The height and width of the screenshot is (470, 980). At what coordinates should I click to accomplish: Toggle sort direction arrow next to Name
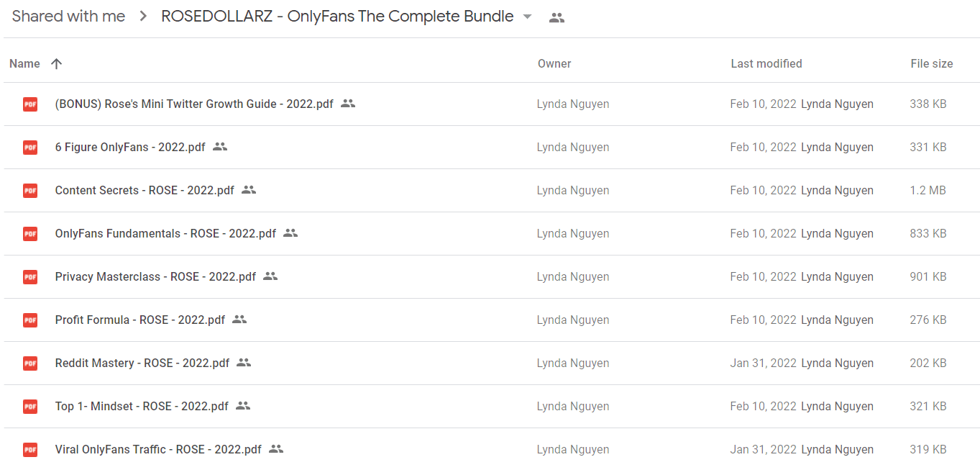[x=57, y=63]
